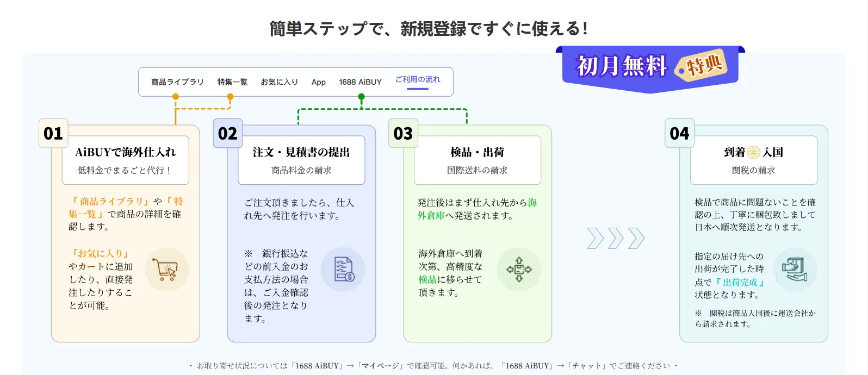Click the note ※ 関税は商品入国後に運送会社から請求
The image size is (868, 375).
pos(755,318)
